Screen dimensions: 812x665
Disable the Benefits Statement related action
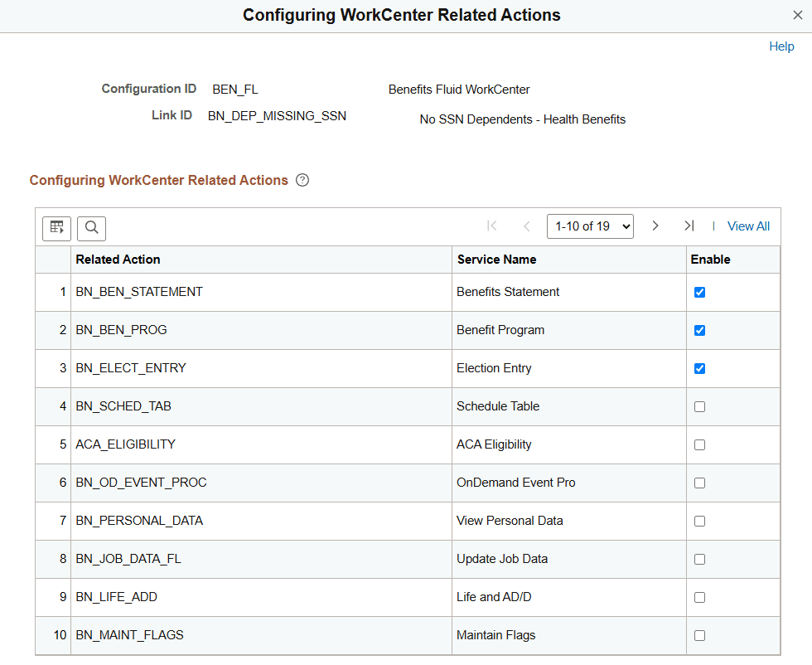(699, 292)
